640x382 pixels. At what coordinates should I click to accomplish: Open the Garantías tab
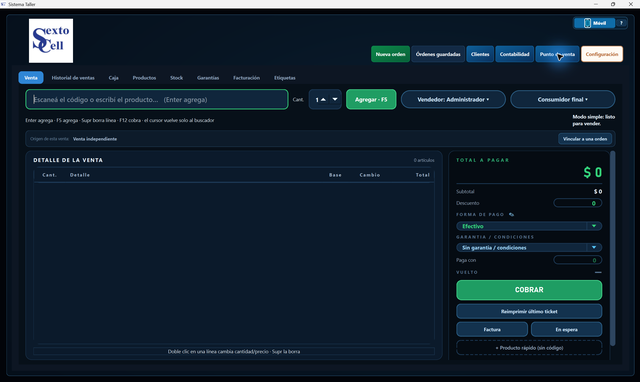pos(208,78)
